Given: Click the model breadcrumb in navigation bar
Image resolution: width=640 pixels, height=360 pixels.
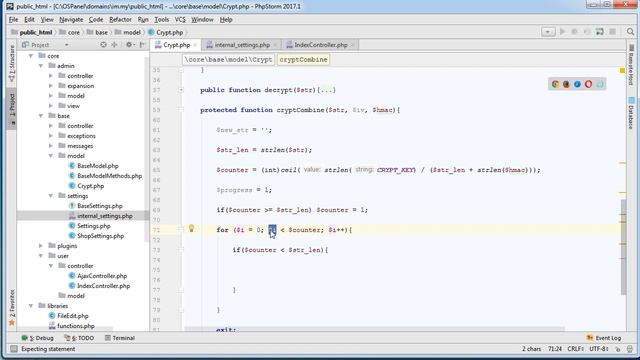Looking at the screenshot, I should 128,32.
